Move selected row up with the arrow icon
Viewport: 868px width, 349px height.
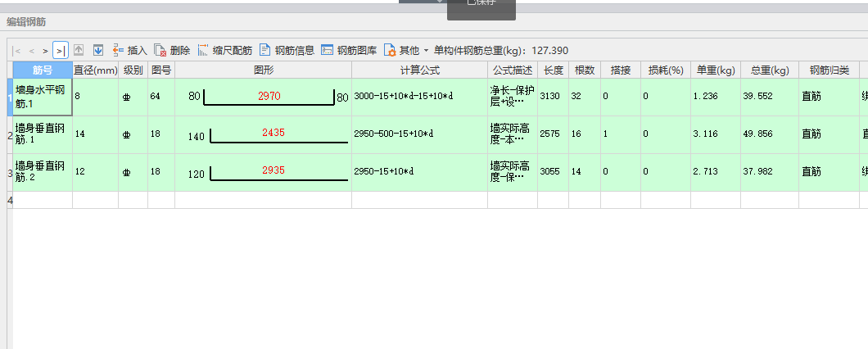[x=79, y=51]
